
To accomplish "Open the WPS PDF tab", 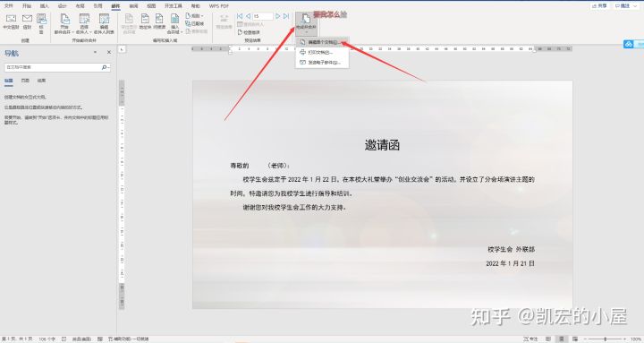I will (218, 5).
